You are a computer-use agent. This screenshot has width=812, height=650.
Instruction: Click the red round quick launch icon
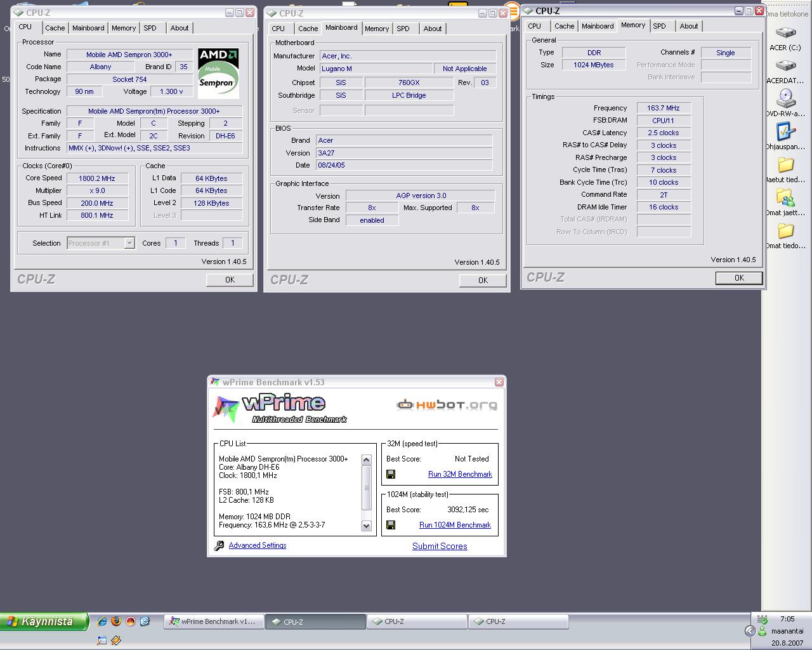[x=131, y=621]
